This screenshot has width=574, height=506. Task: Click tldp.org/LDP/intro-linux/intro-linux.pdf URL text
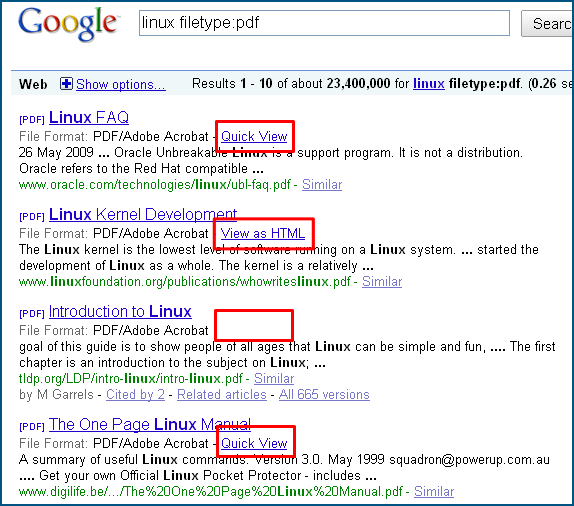131,379
